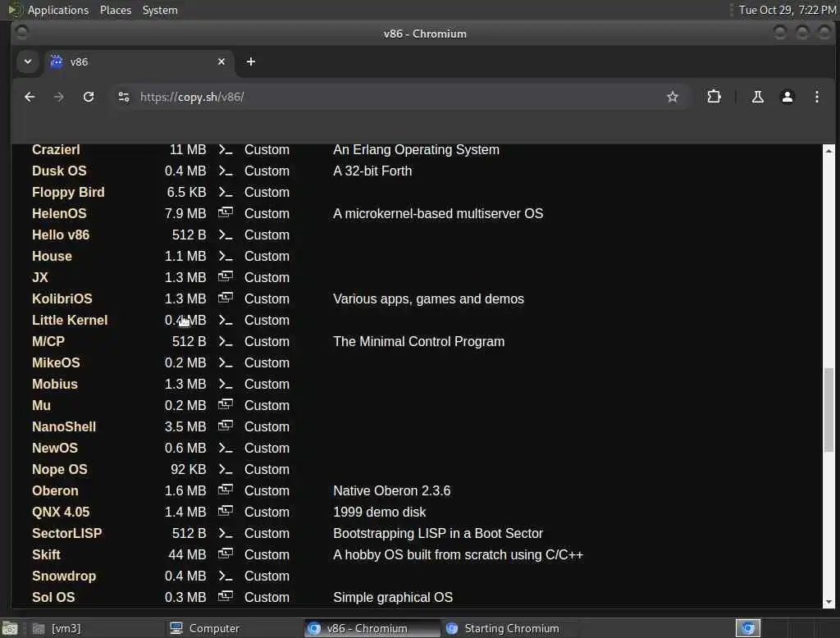Viewport: 840px width, 638px height.
Task: Click the scrollbar up arrow
Action: coord(829,151)
